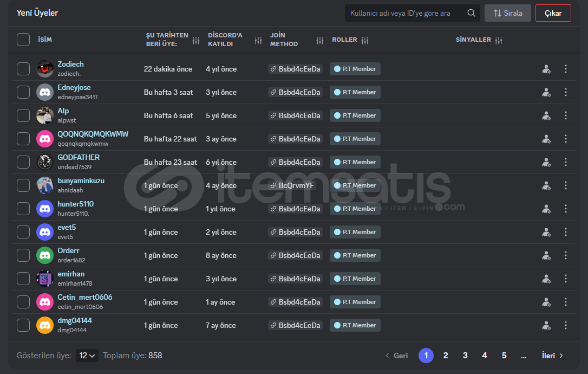588x374 pixels.
Task: Click the username search input field
Action: 406,13
